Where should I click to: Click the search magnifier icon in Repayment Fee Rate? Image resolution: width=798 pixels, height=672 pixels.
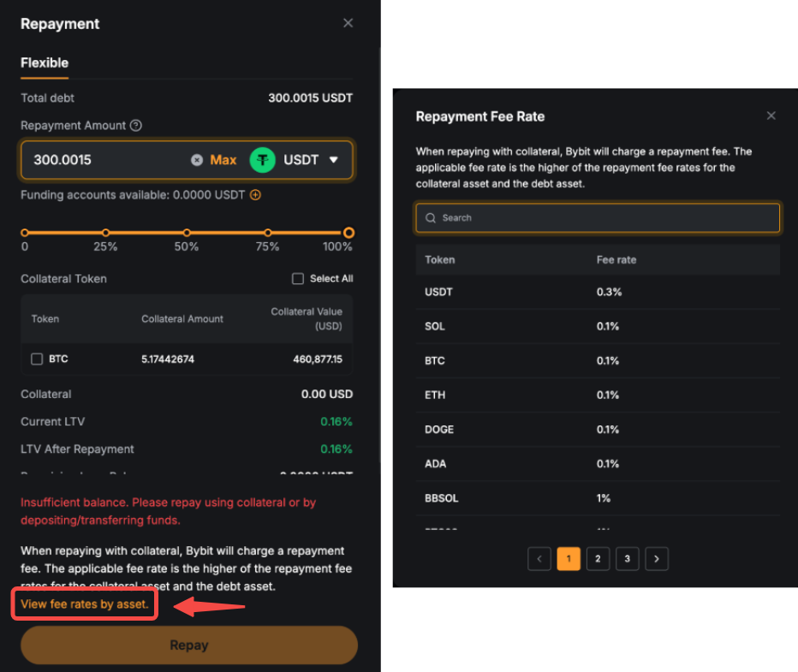[431, 218]
